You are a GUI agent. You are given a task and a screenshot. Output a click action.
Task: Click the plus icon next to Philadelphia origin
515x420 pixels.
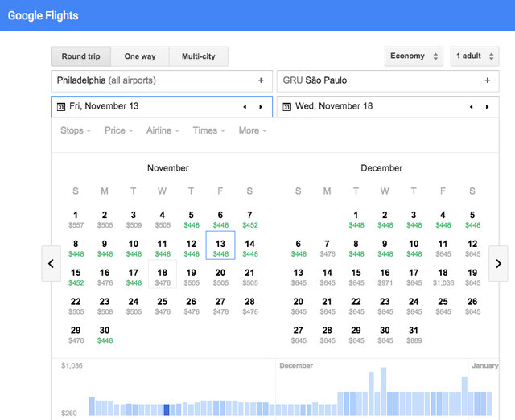[x=261, y=80]
